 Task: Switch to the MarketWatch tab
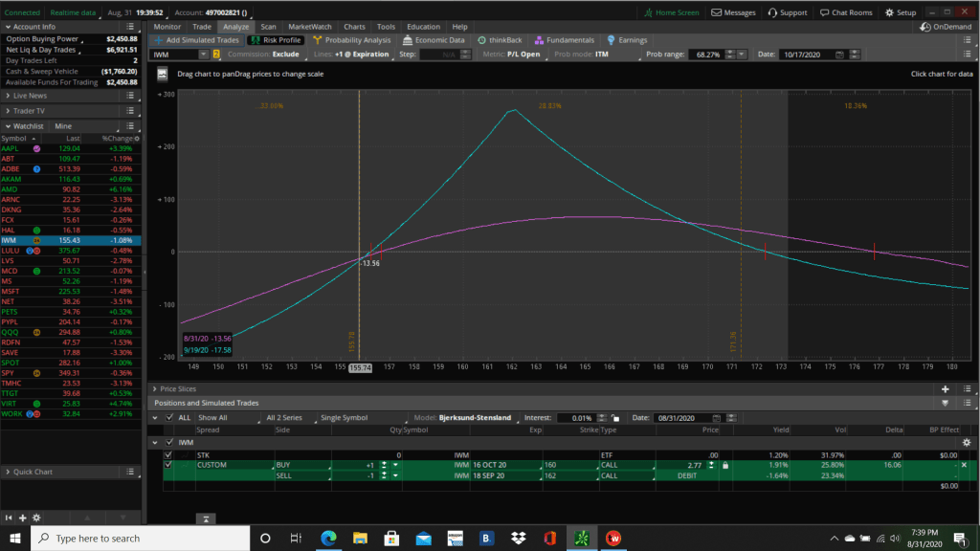[310, 27]
